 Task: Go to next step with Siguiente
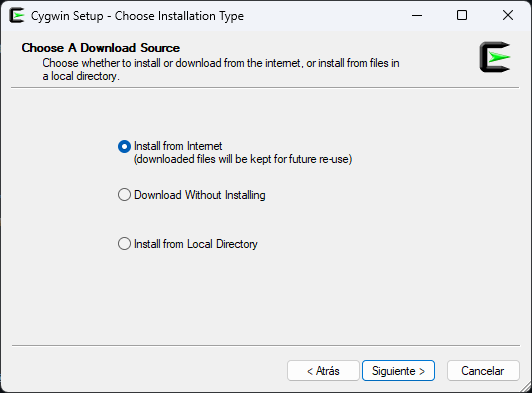tap(398, 371)
